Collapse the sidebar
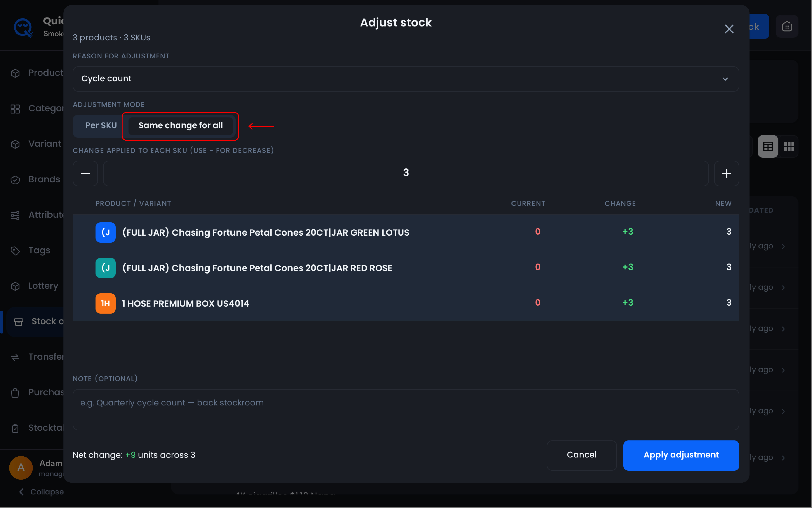Viewport: 812px width, 508px height. tap(41, 492)
